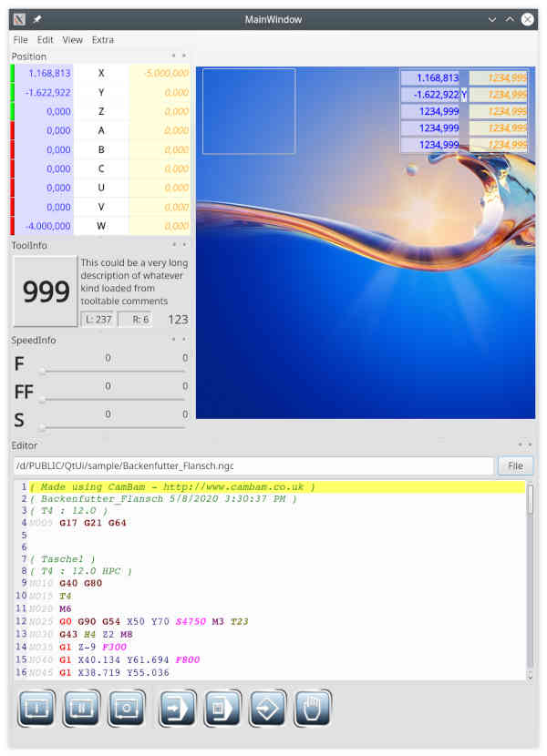Close the Editor dock panel
547x756 pixels.
[x=530, y=444]
